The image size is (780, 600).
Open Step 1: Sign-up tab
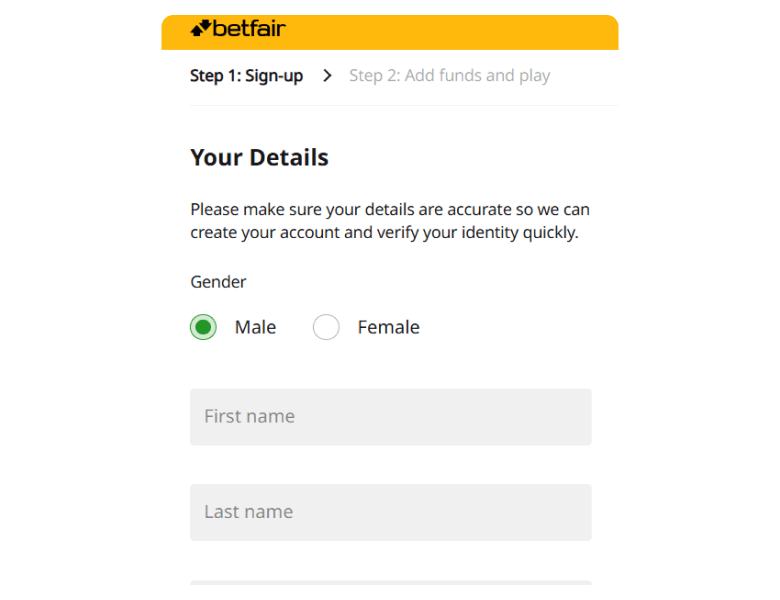[246, 76]
